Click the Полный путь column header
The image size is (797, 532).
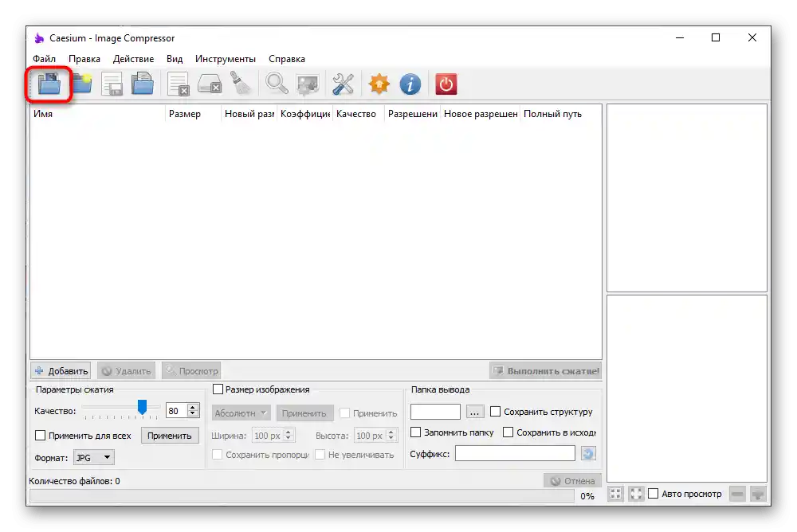pyautogui.click(x=560, y=114)
